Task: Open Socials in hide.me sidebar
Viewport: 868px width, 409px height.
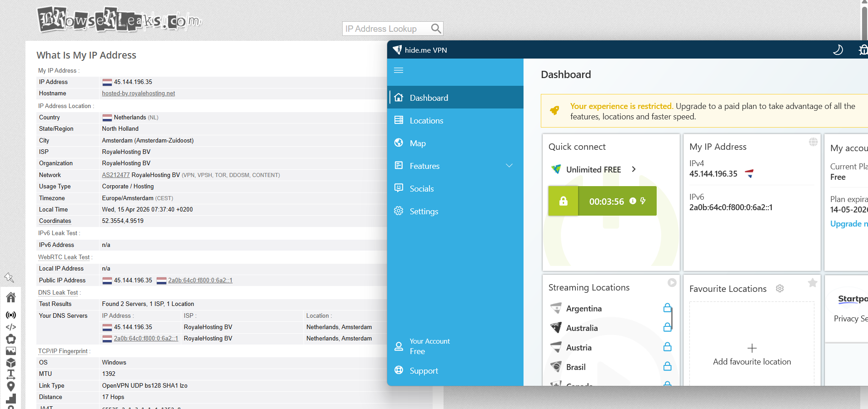Action: [x=456, y=188]
